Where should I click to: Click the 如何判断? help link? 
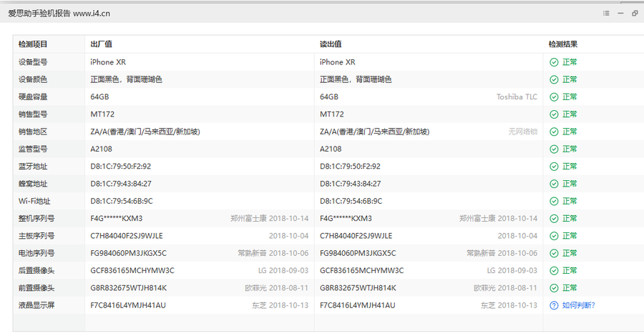pyautogui.click(x=578, y=305)
